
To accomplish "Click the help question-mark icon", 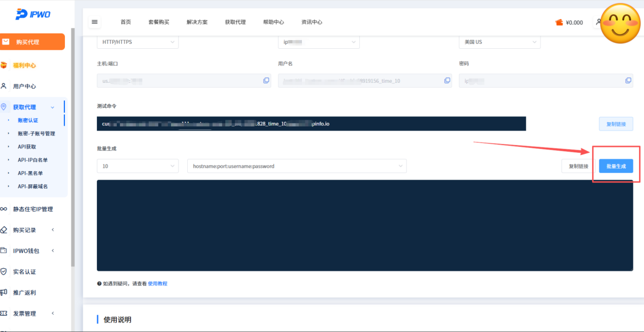I will 99,284.
